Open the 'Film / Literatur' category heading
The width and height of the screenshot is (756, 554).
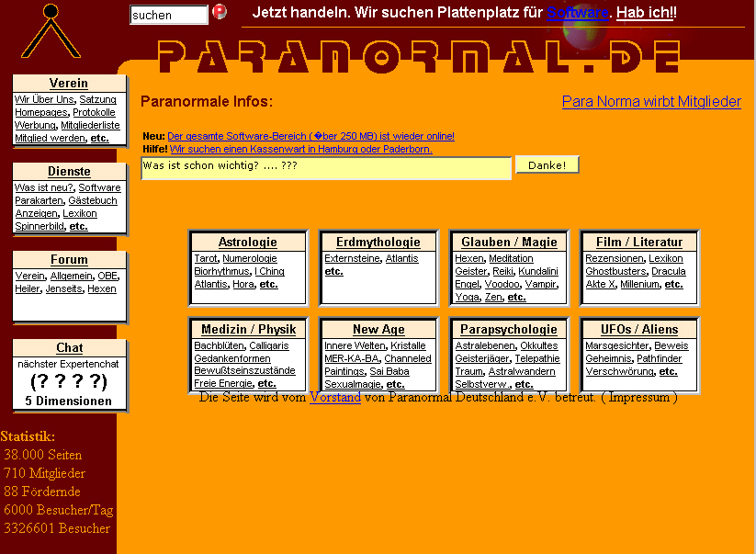click(x=639, y=242)
